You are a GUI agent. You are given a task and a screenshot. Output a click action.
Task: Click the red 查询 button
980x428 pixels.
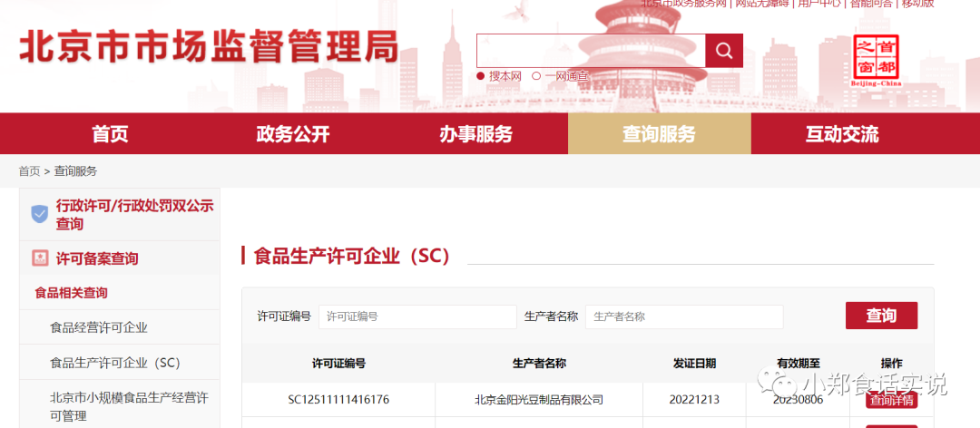[881, 316]
